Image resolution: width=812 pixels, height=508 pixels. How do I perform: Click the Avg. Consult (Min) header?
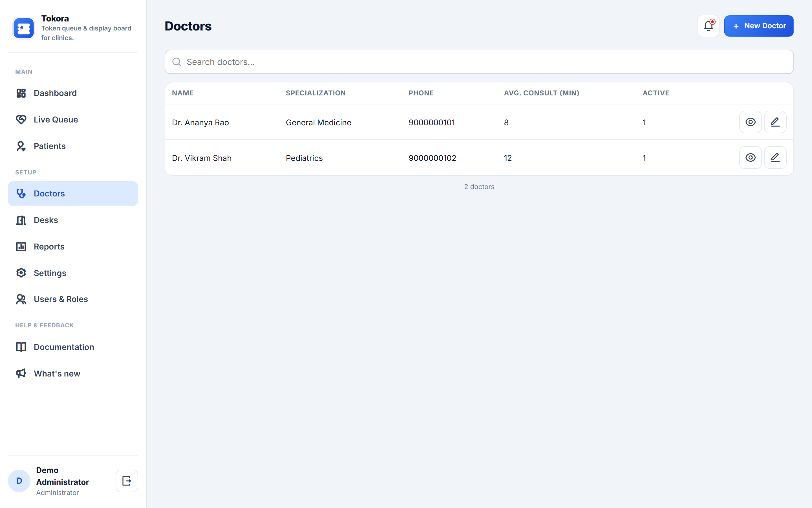click(x=541, y=93)
